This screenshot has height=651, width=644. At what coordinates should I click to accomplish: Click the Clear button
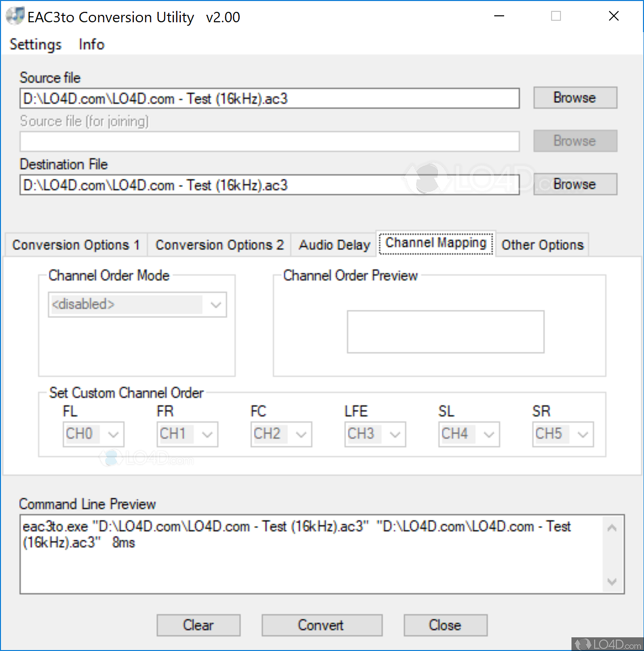[199, 625]
